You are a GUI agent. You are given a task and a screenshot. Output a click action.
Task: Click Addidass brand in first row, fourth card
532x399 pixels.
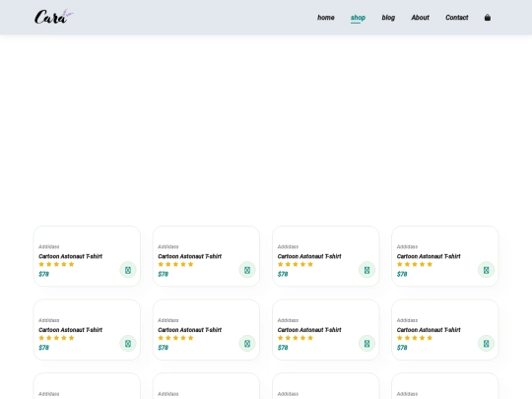pos(407,246)
